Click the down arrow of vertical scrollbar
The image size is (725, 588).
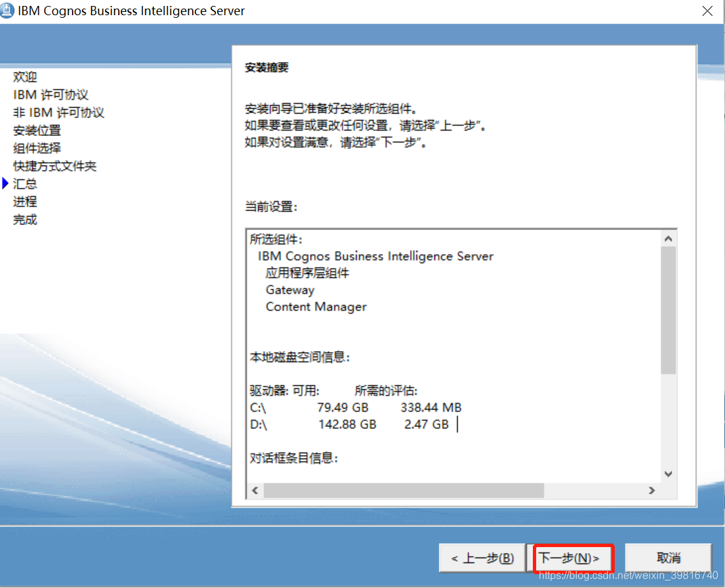pos(668,474)
